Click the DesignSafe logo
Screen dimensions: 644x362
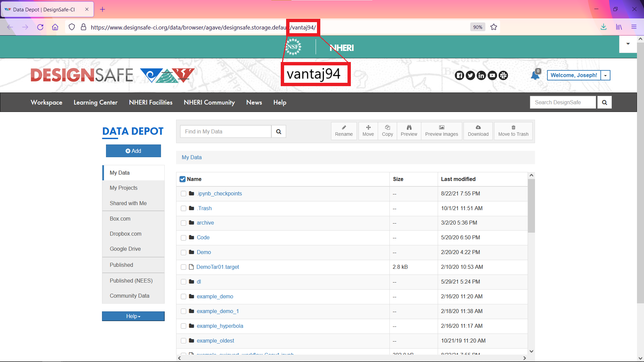[112, 75]
